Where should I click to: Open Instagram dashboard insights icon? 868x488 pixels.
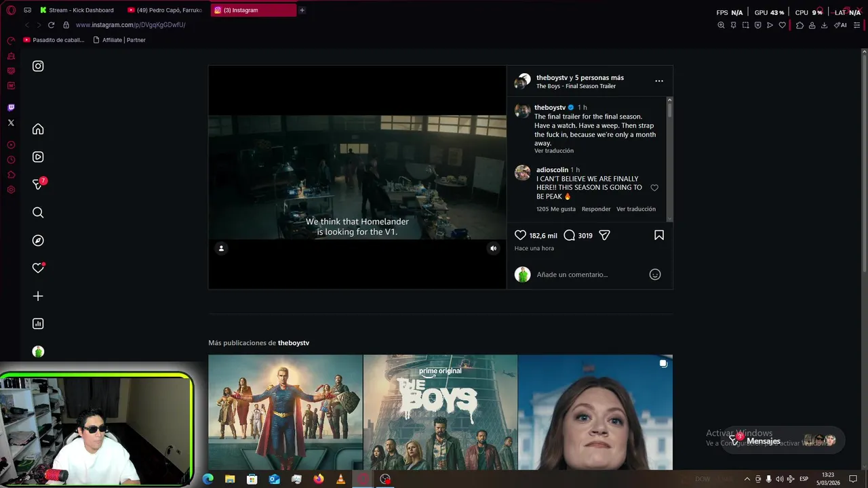38,323
